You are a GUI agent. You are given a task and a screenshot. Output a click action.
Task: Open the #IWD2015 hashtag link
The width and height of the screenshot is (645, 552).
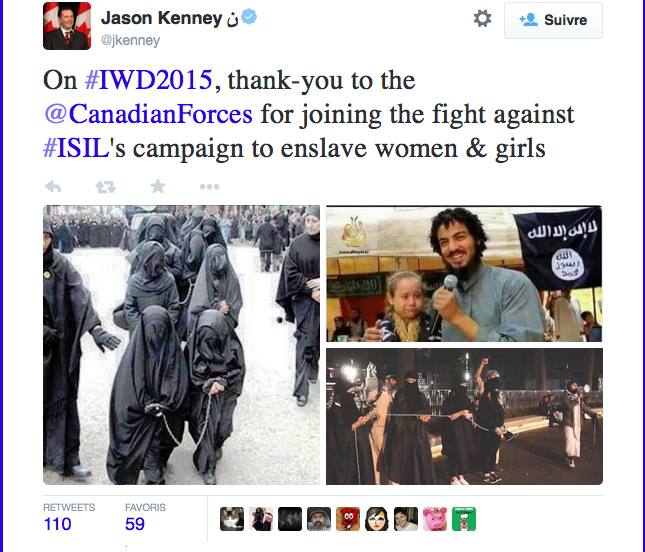coord(148,80)
